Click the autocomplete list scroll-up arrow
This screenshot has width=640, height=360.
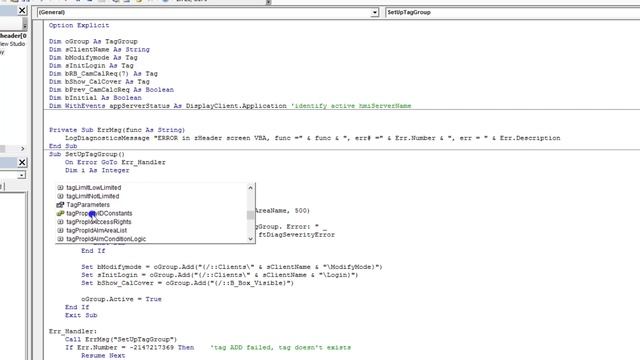pos(251,188)
